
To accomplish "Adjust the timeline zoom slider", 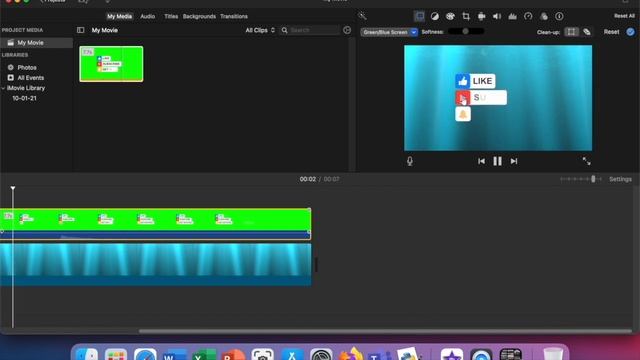I will click(581, 179).
